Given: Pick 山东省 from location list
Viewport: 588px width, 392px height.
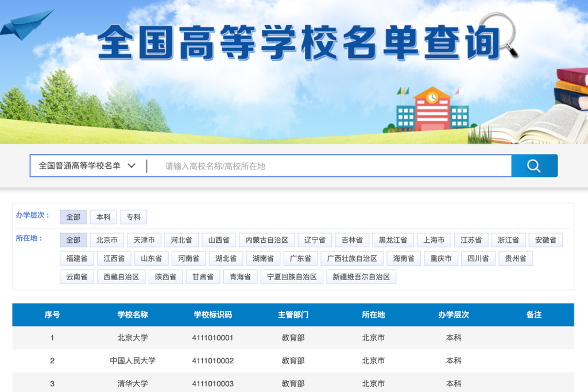Looking at the screenshot, I should [x=151, y=258].
